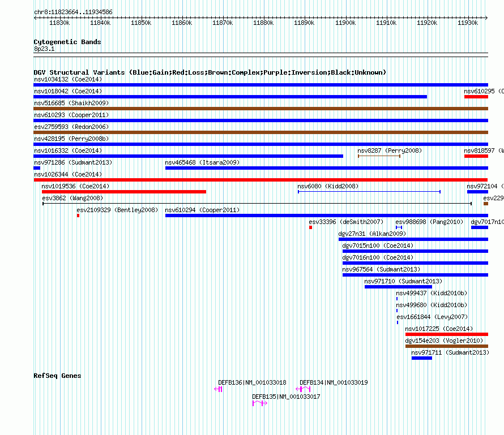Viewport: 504px width, 435px height.
Task: Click the RefSeq Genes track title
Action: click(x=57, y=376)
